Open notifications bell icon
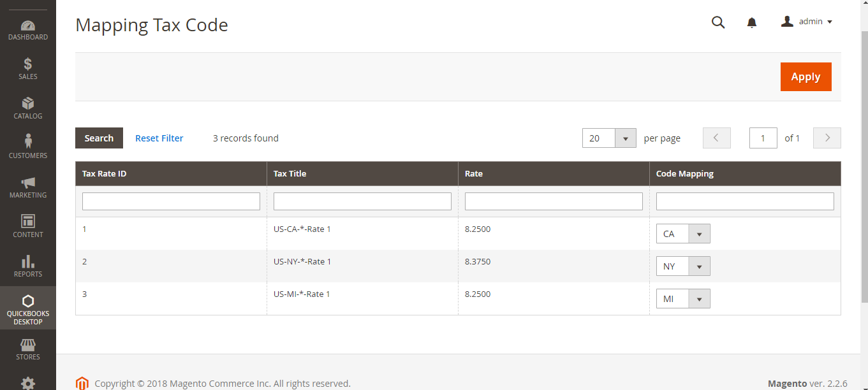This screenshot has height=390, width=868. pos(752,23)
